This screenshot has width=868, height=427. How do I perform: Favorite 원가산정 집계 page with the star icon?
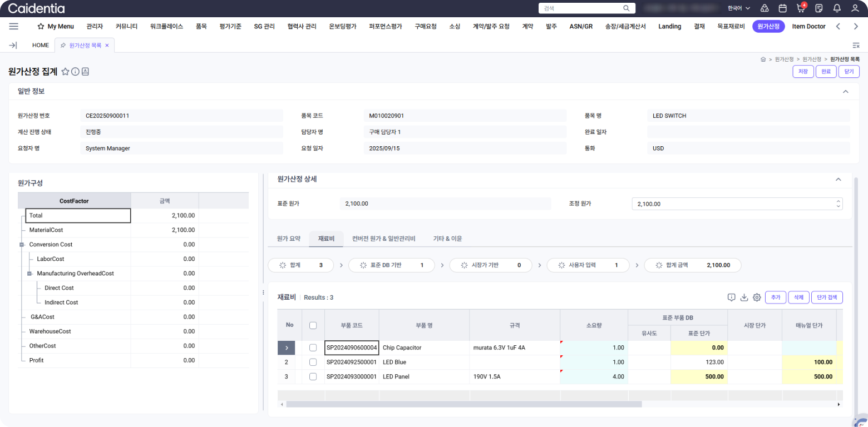pyautogui.click(x=65, y=72)
